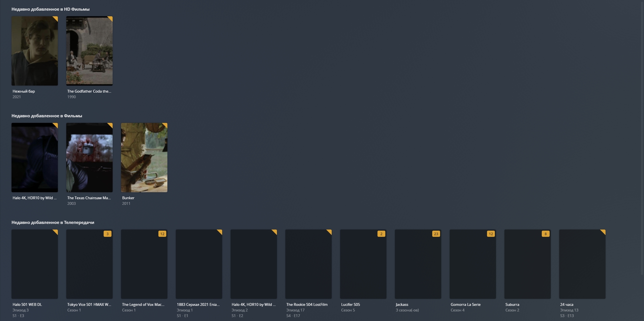Open the Нежный бар movie poster
This screenshot has width=644, height=321.
click(x=35, y=51)
